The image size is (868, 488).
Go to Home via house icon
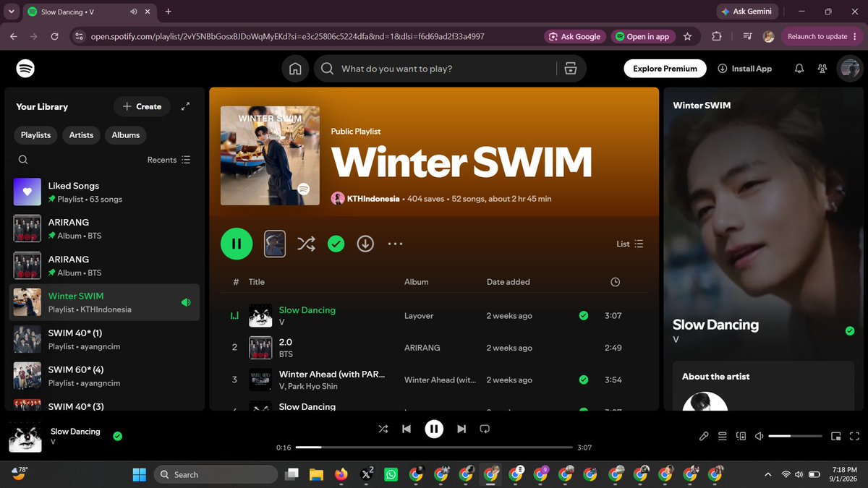tap(295, 69)
